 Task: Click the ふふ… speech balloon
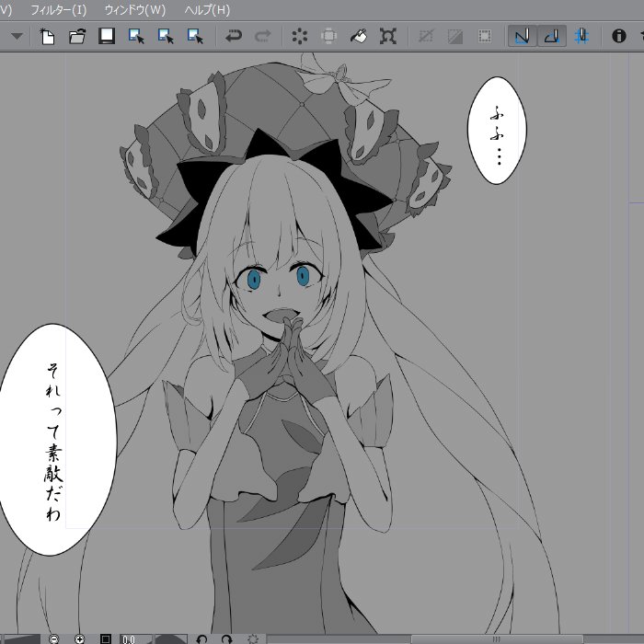497,131
